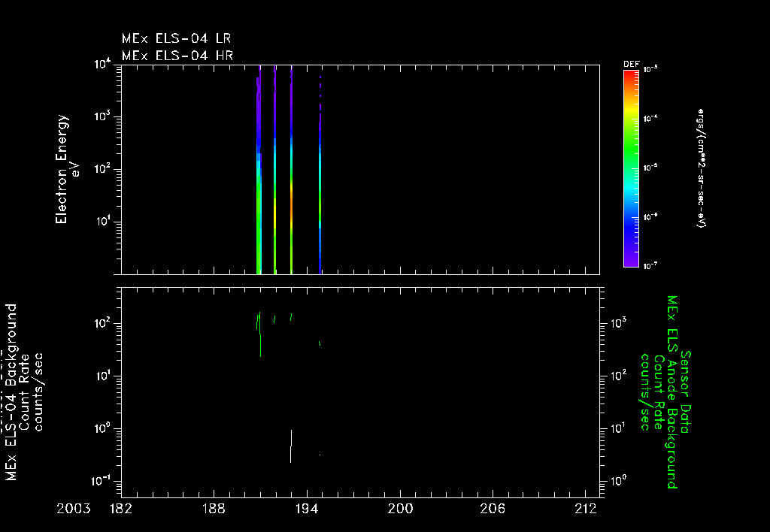The image size is (770, 532).
Task: Click the 10^4 tick label on energy axis
Action: click(x=102, y=65)
